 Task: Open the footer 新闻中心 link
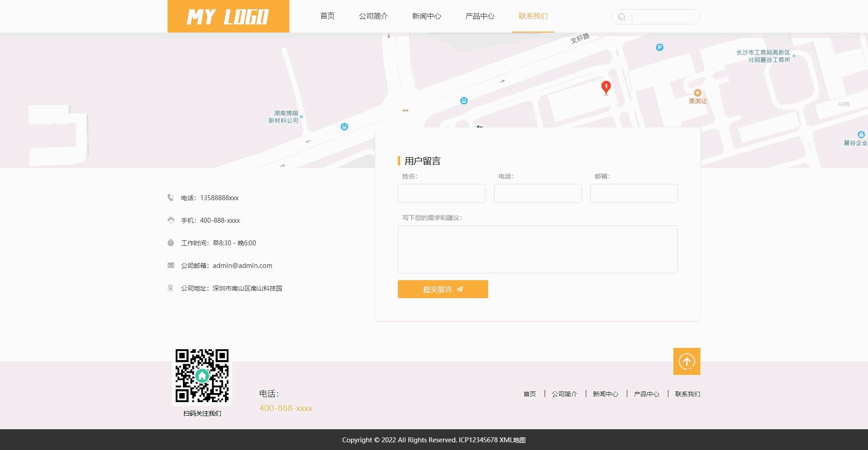click(606, 394)
